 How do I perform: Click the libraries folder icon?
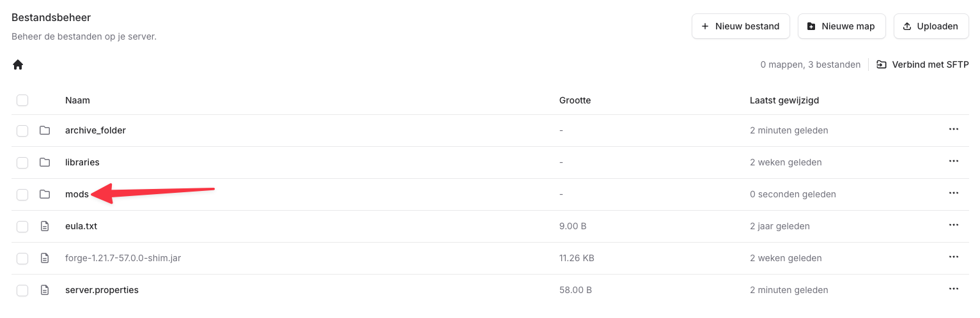point(45,162)
